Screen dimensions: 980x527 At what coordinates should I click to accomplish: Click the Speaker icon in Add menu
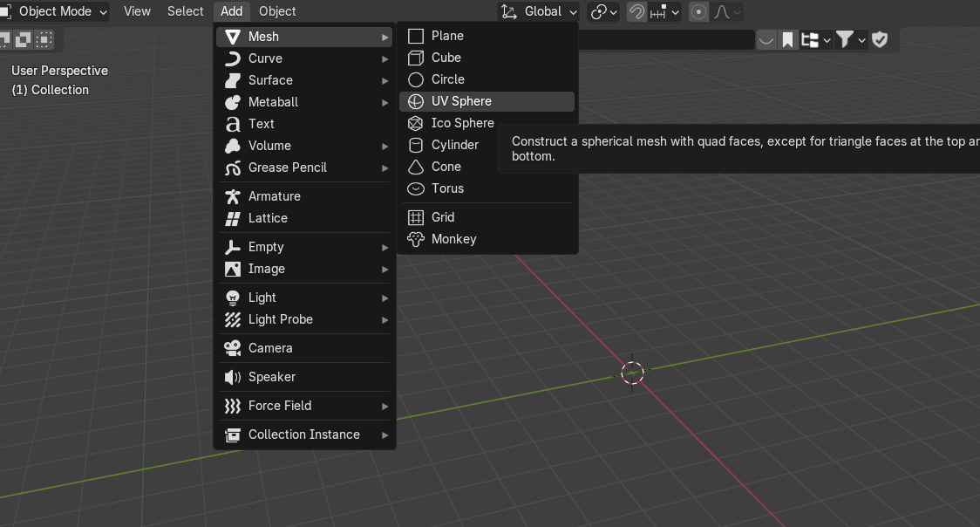[x=233, y=377]
